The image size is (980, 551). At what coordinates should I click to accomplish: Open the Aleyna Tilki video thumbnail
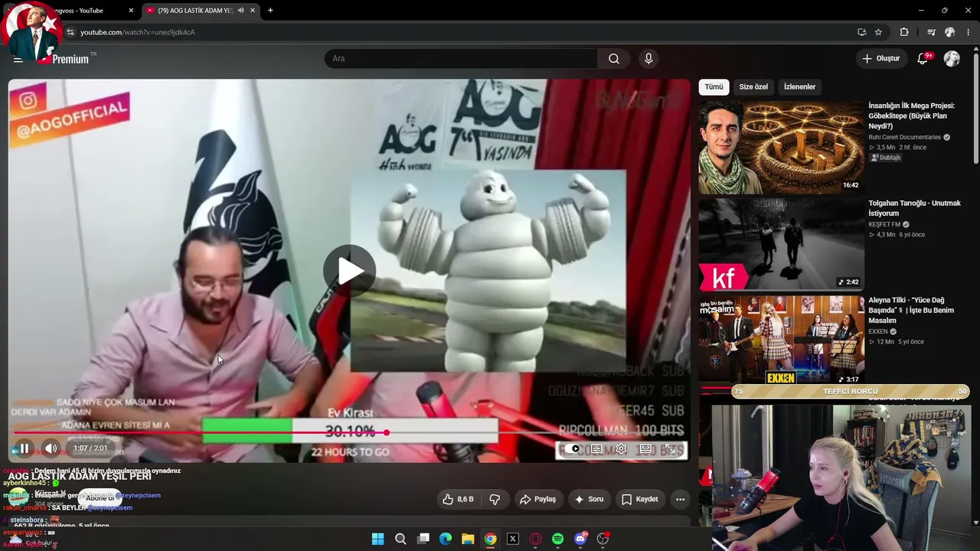781,341
